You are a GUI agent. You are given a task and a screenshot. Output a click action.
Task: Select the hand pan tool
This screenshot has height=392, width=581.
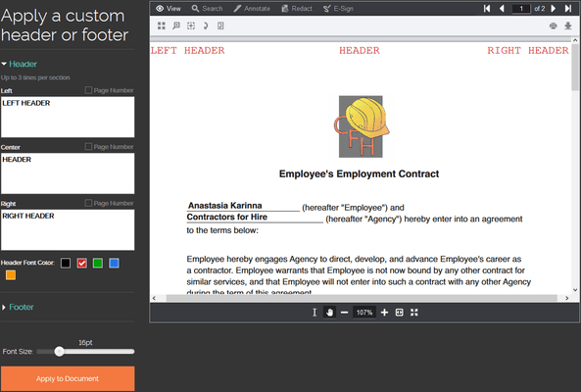point(329,313)
